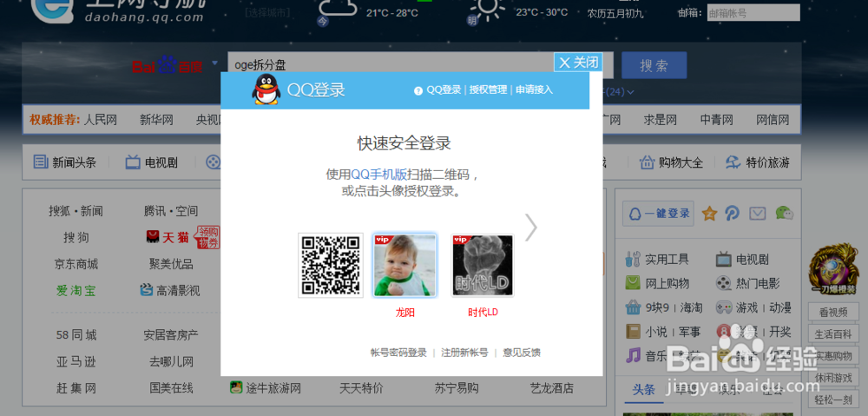Open 新闻头条 category
868x416 pixels.
tap(74, 162)
